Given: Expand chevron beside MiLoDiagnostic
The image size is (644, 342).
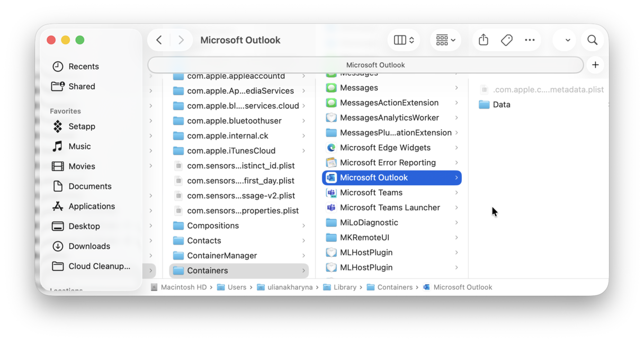Looking at the screenshot, I should pos(457,222).
